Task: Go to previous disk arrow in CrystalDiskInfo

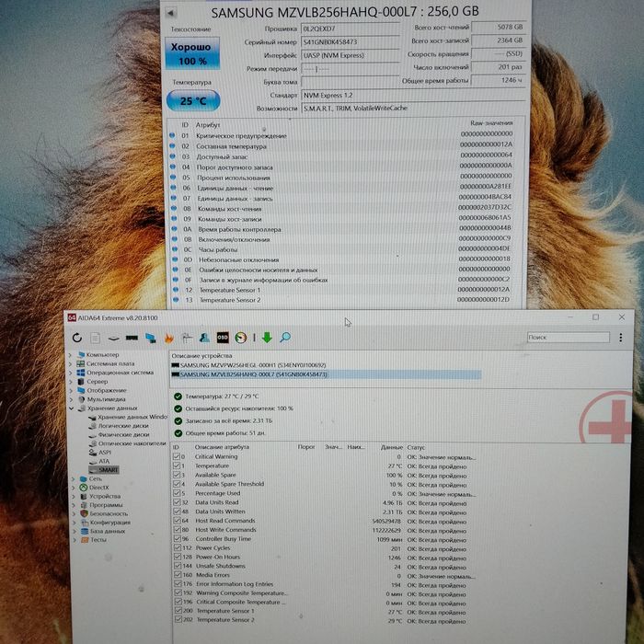Action: coord(171,13)
